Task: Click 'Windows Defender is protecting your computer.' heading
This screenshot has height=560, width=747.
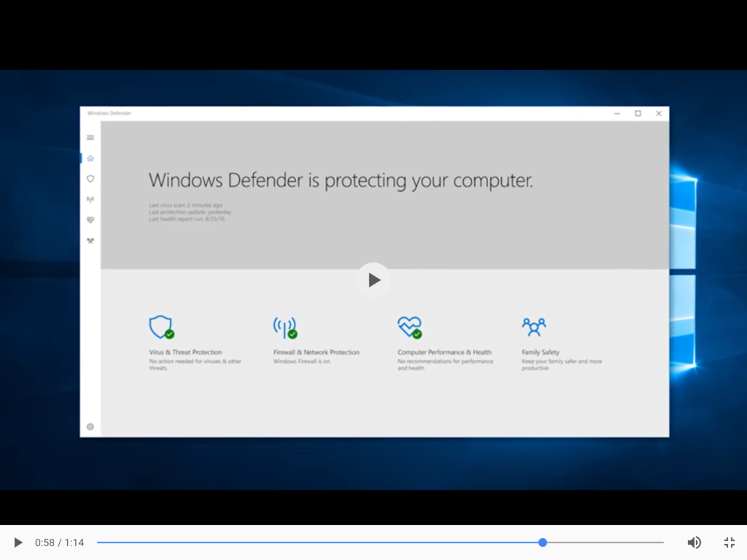Action: pos(341,181)
